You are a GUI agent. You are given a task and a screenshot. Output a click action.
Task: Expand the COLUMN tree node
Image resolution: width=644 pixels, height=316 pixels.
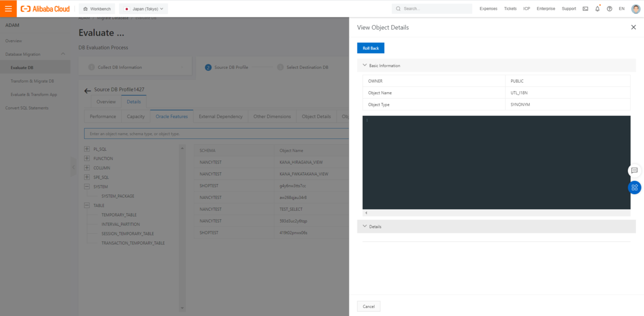[x=87, y=168]
